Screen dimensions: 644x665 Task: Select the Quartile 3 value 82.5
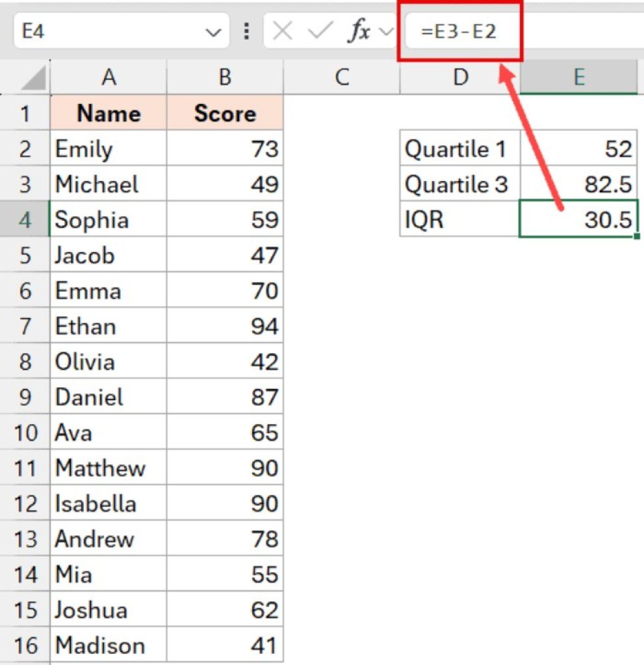coord(578,184)
